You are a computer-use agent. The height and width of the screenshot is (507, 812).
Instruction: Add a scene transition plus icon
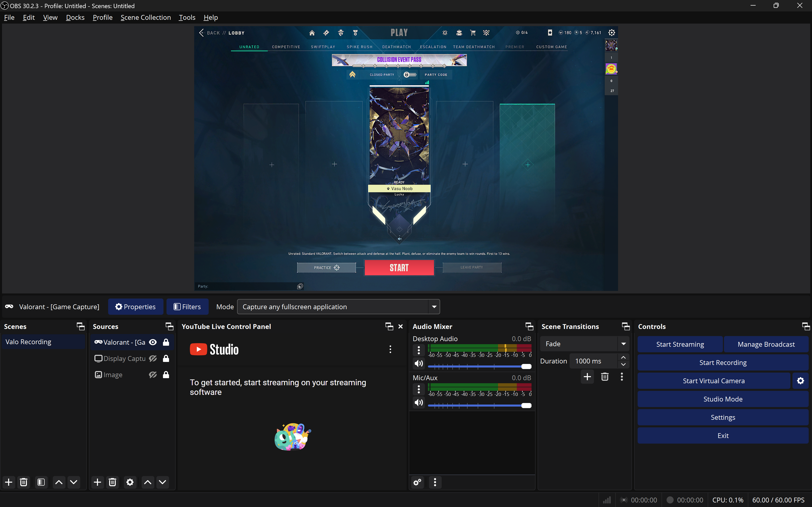[587, 377]
